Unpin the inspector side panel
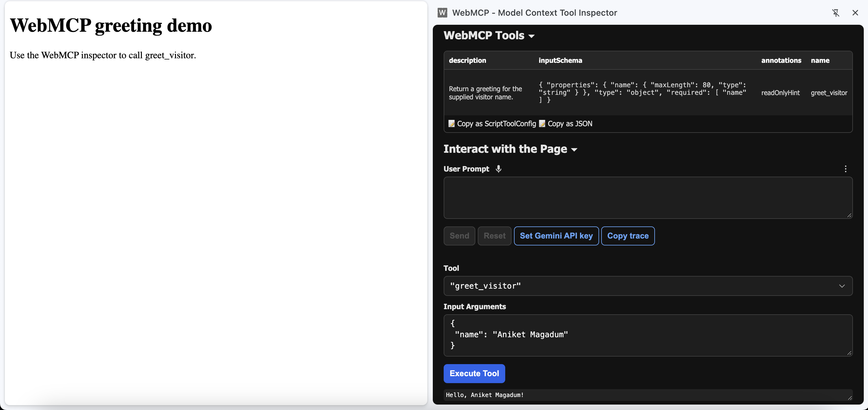The image size is (868, 410). coord(836,13)
